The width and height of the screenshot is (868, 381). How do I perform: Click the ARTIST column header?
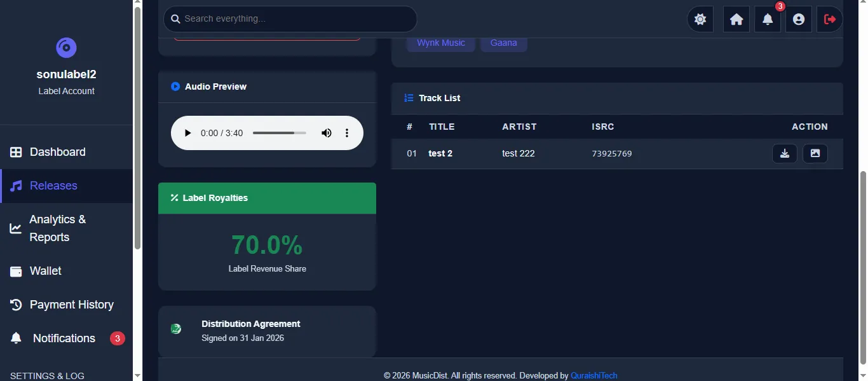519,127
